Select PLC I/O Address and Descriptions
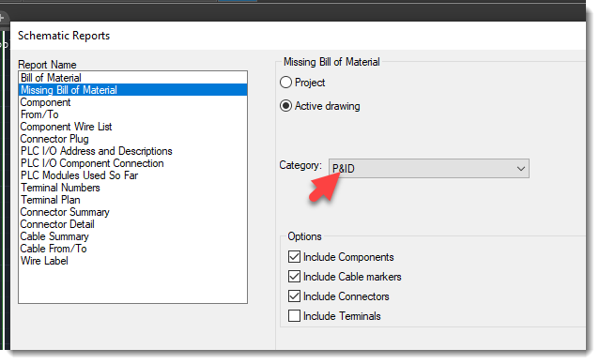This screenshot has height=364, width=600. tap(132, 151)
